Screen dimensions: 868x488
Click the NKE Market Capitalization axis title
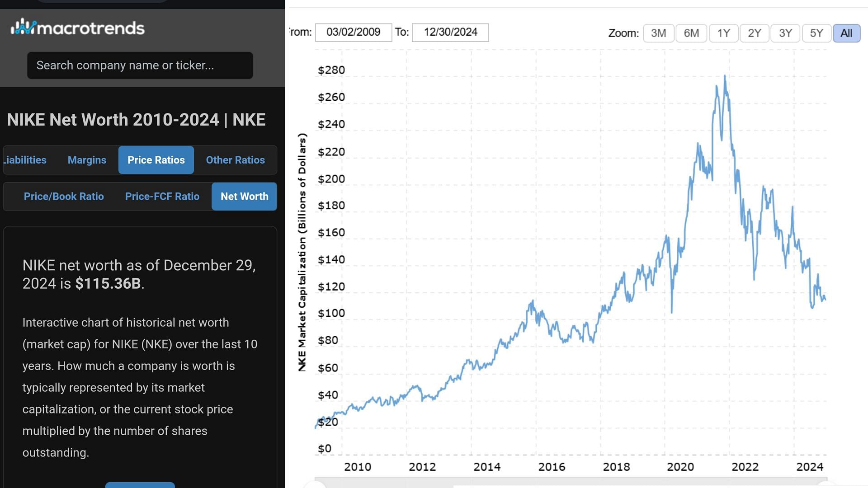(x=302, y=252)
